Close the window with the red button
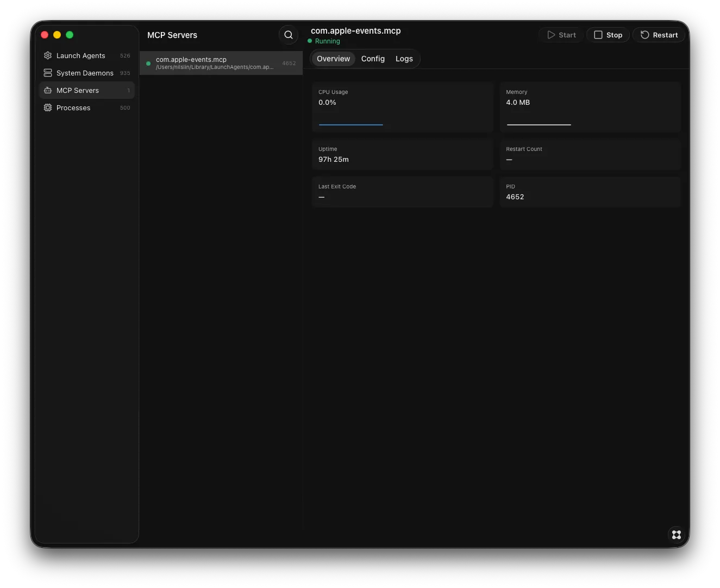Image resolution: width=720 pixels, height=588 pixels. 45,35
